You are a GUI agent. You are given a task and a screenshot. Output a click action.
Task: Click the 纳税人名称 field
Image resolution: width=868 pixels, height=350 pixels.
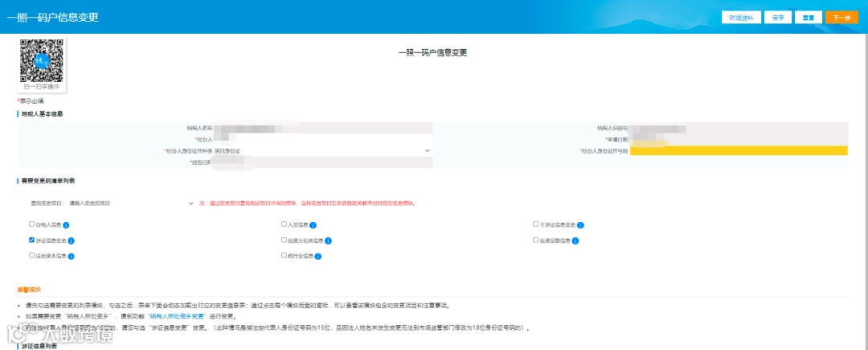tap(323, 127)
